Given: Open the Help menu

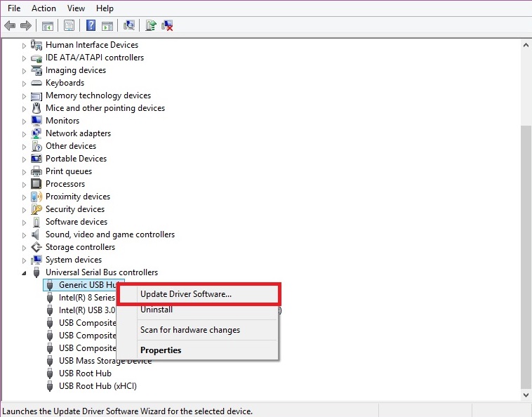Looking at the screenshot, I should pos(105,8).
